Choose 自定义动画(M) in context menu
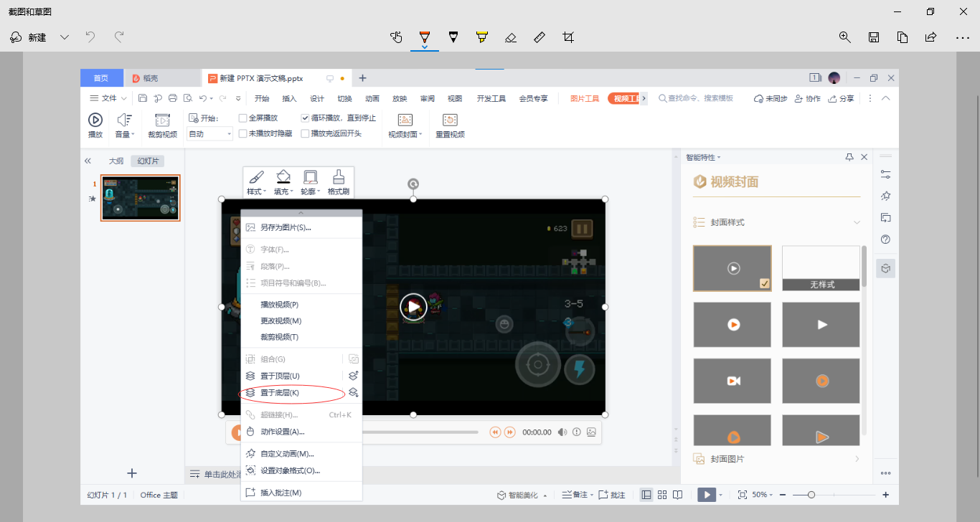This screenshot has height=522, width=980. click(x=301, y=454)
